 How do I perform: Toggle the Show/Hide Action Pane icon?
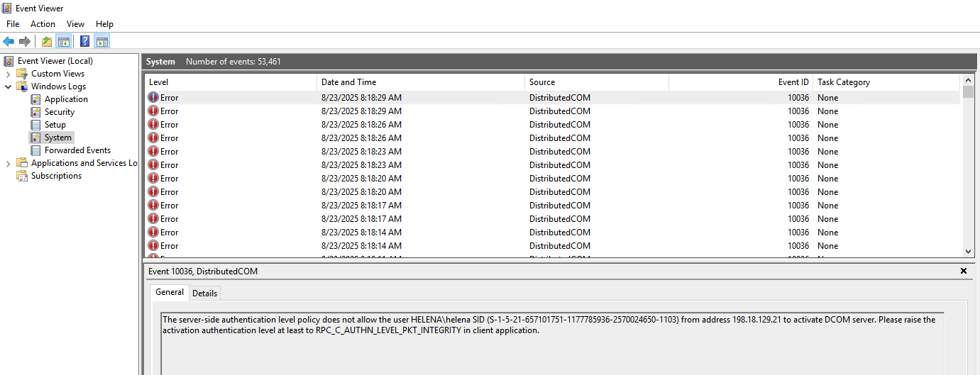pyautogui.click(x=101, y=41)
